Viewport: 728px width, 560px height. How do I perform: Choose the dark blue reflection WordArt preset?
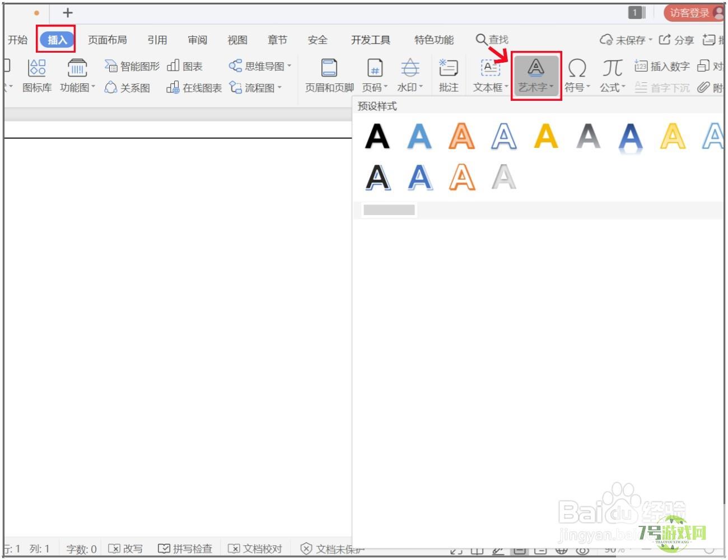[x=631, y=137]
